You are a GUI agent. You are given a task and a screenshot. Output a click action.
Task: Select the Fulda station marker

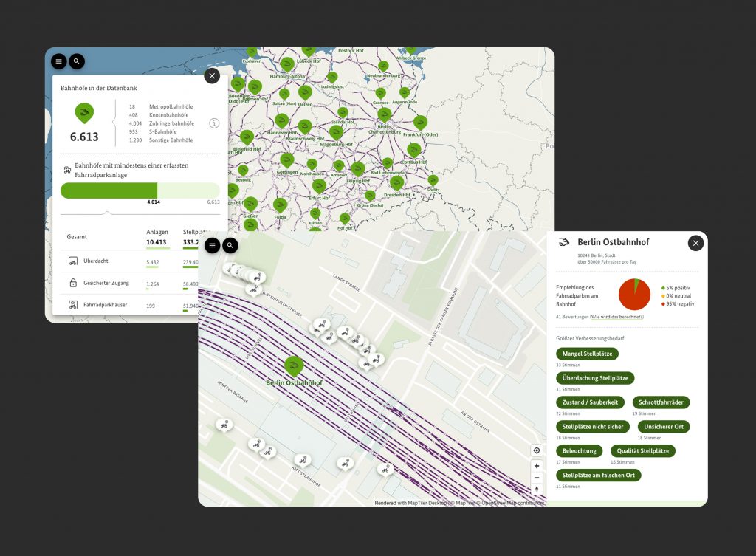click(280, 205)
